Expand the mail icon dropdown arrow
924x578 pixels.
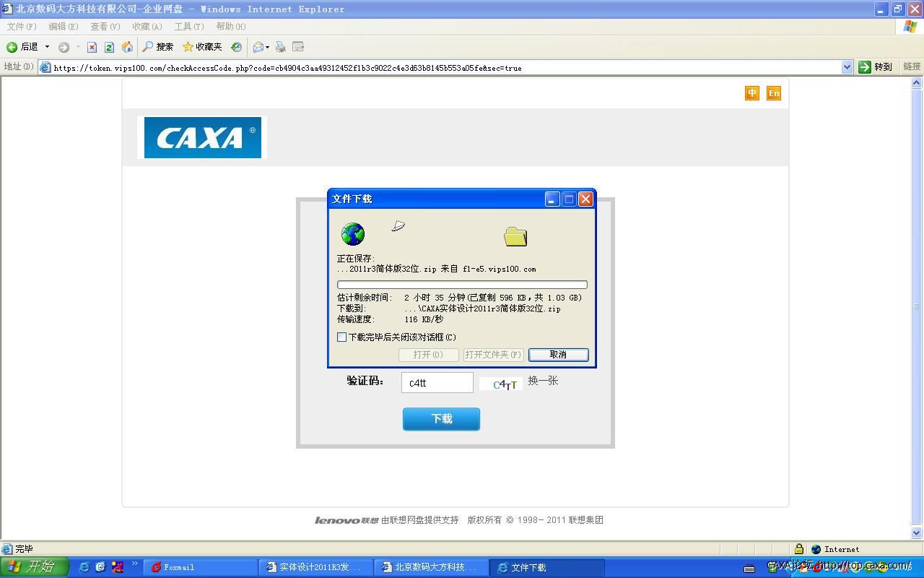pyautogui.click(x=267, y=47)
